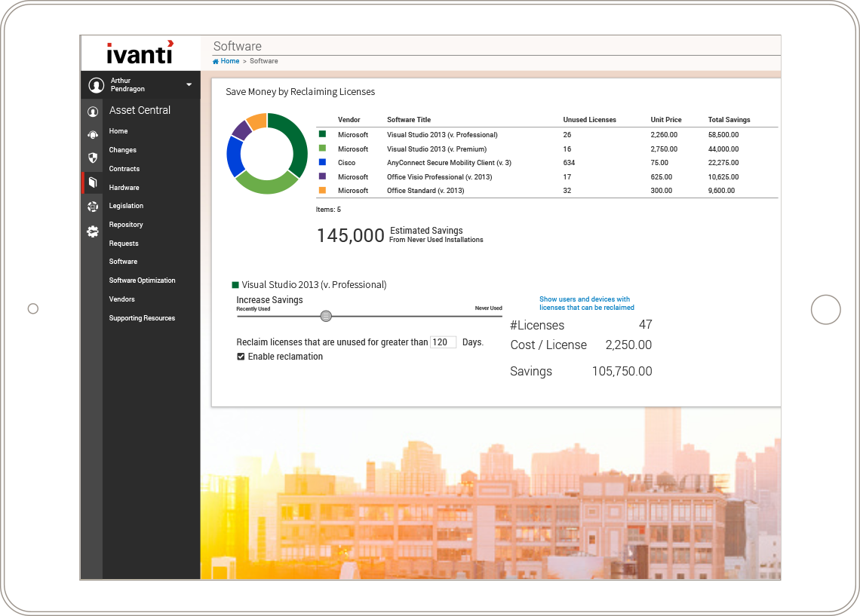Click the days unused input field showing 120
The height and width of the screenshot is (616, 860).
pos(443,342)
